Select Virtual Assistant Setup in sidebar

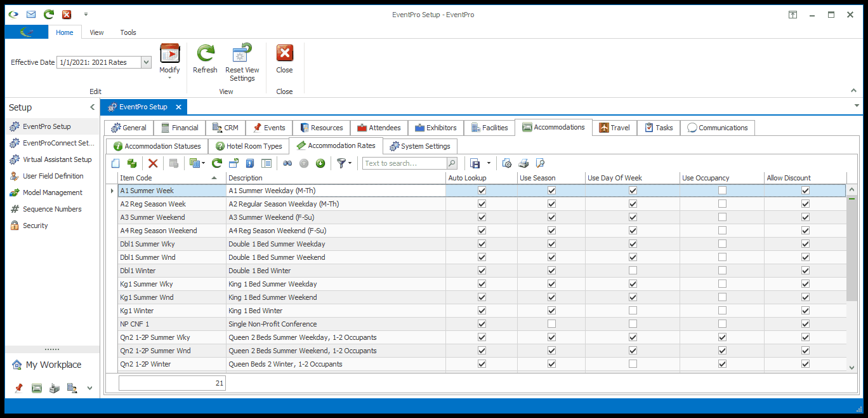pos(53,159)
